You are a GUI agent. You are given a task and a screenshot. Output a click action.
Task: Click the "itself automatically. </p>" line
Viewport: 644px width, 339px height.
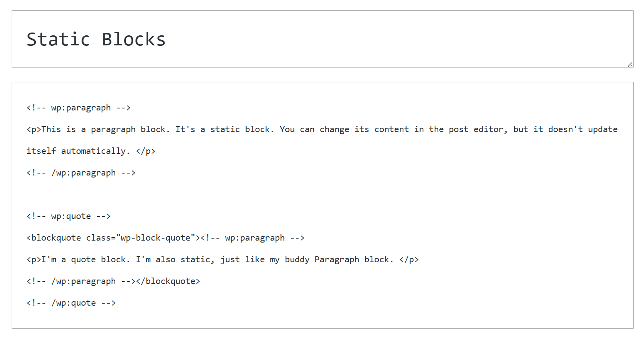point(91,151)
